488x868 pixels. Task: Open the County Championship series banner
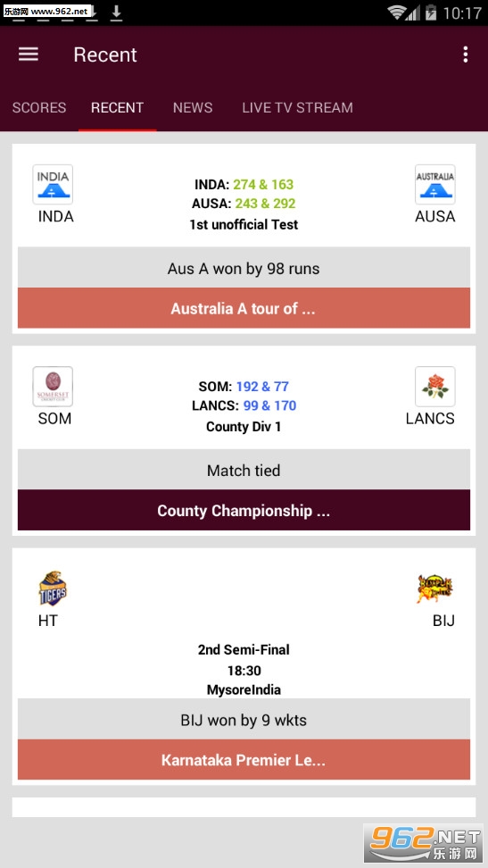[244, 510]
